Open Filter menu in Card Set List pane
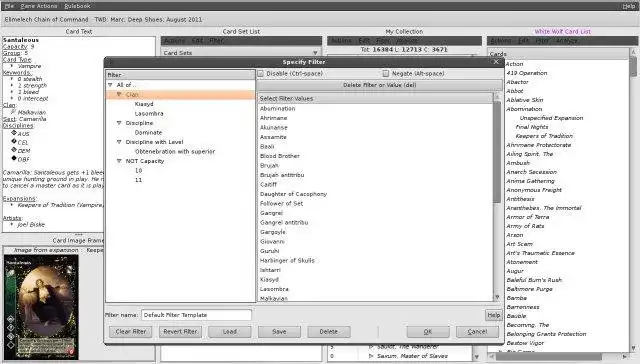640x364 pixels. [x=216, y=41]
